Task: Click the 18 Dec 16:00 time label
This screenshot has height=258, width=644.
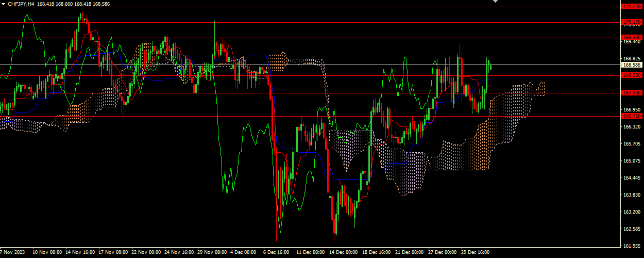Action: (x=377, y=253)
